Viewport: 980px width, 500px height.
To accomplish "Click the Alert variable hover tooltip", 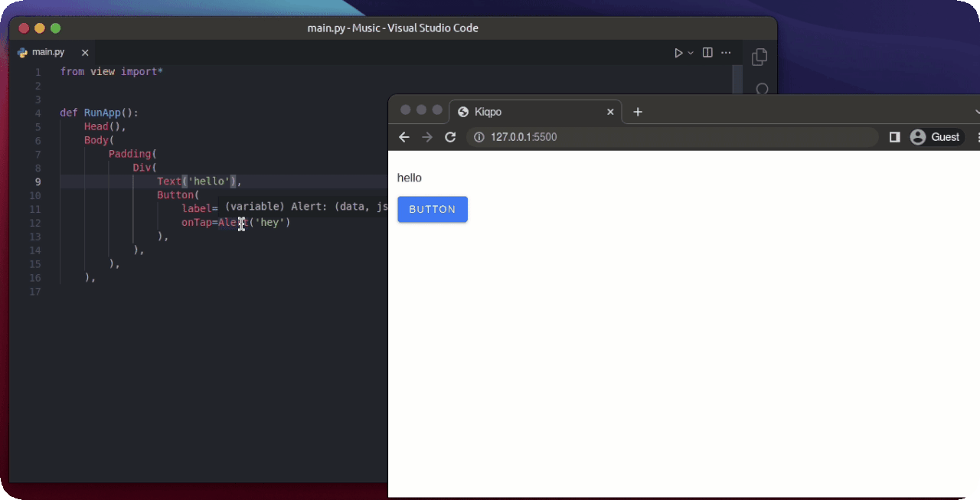I will [x=303, y=206].
